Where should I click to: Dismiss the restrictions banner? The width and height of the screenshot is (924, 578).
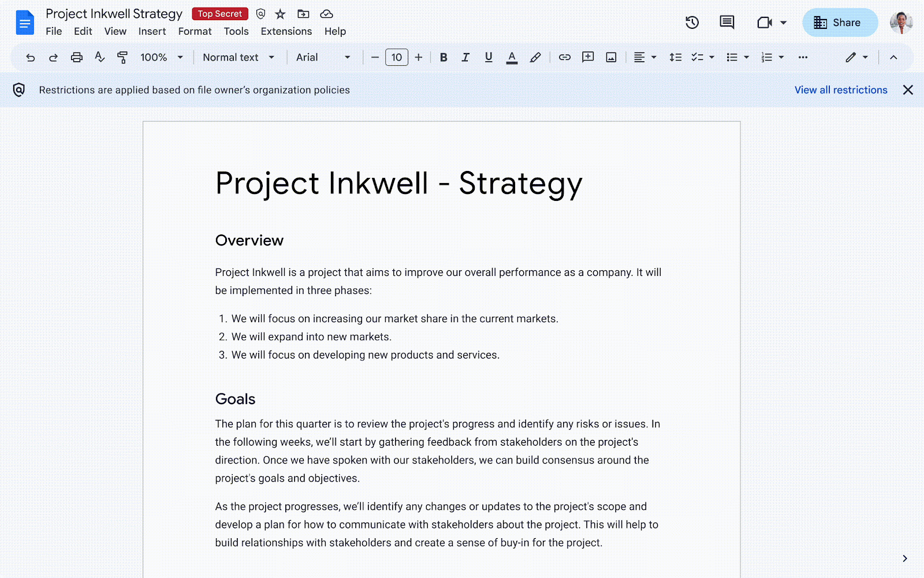908,90
